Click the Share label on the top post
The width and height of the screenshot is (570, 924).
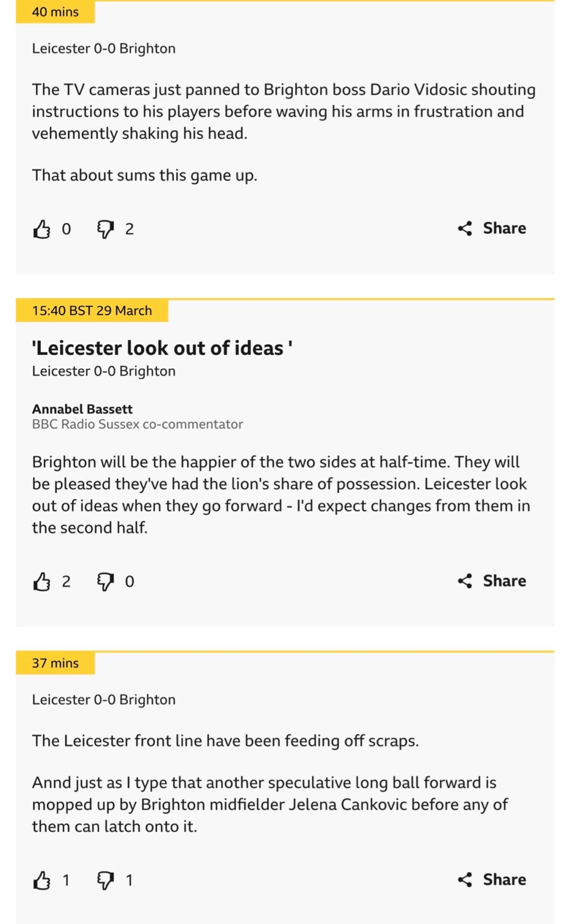pos(503,228)
